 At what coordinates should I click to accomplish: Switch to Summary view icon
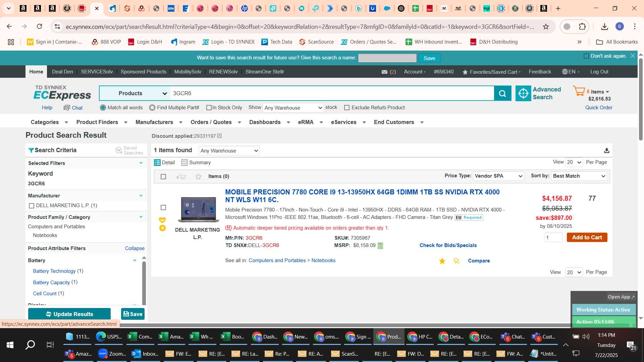184,163
